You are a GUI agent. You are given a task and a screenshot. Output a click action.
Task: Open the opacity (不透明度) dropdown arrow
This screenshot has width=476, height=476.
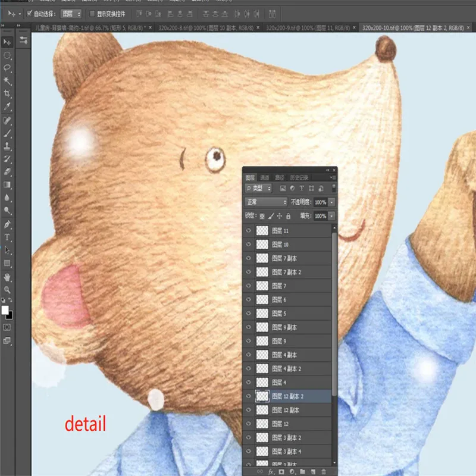(331, 202)
